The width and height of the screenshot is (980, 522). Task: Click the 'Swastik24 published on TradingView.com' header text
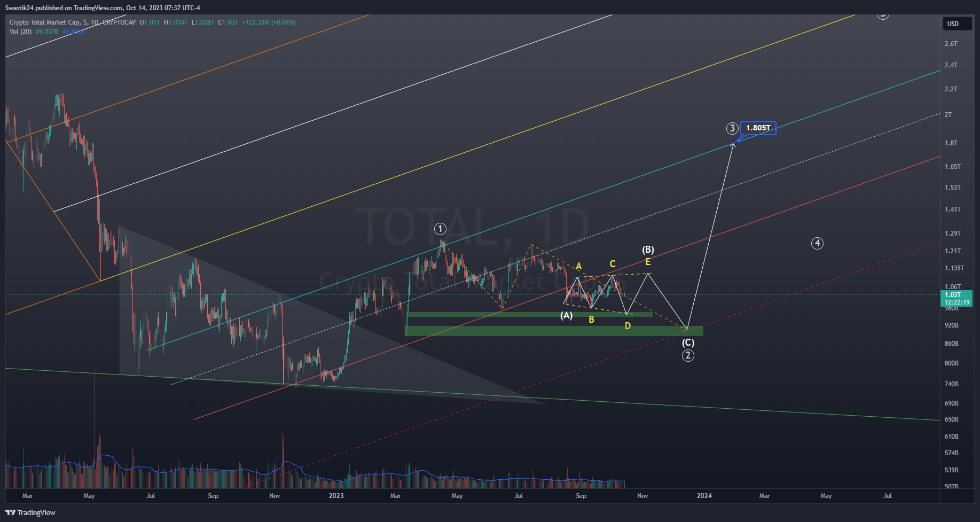64,8
